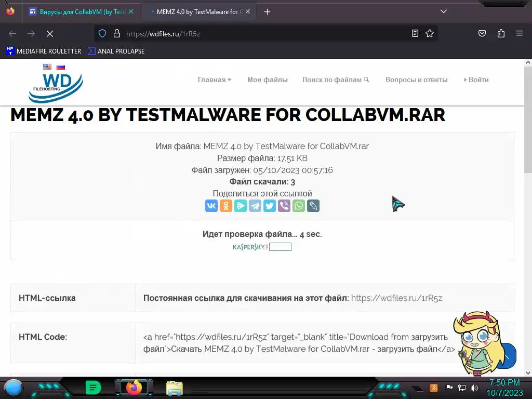Viewport: 532px width, 399px height.
Task: Click the 'HTML-ссылка' row label
Action: pos(47,298)
